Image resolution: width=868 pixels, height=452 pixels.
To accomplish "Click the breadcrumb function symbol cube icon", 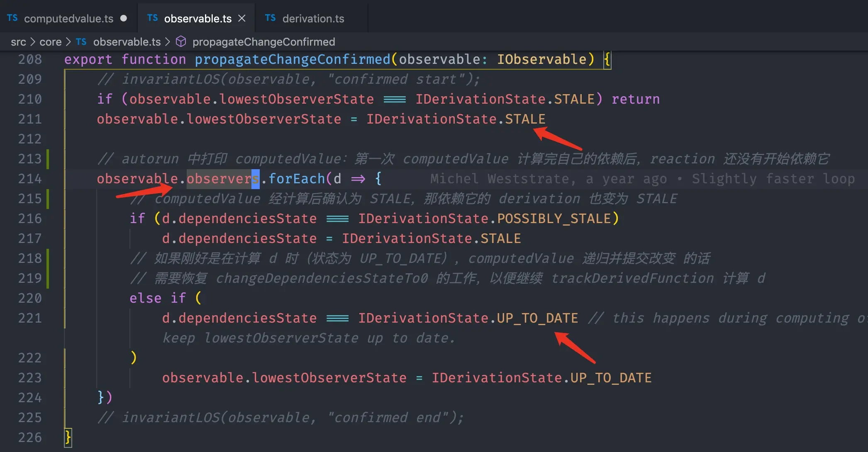I will [x=181, y=41].
